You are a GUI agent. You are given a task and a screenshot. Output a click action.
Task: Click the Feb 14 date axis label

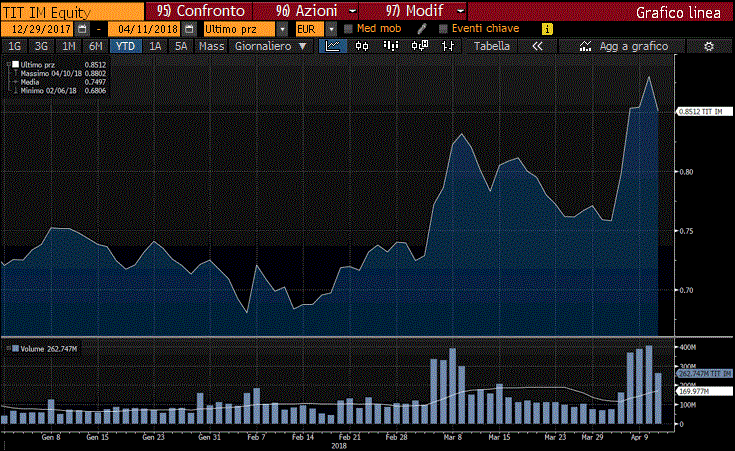[x=303, y=437]
